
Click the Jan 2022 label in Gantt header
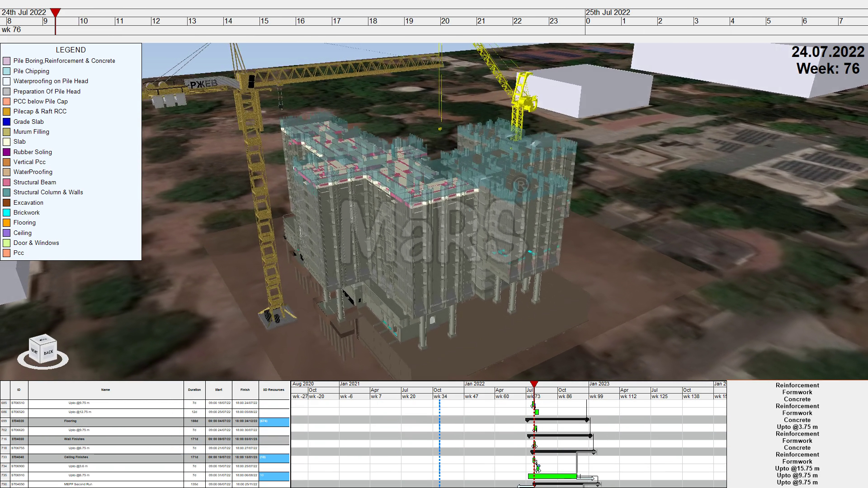click(x=474, y=384)
